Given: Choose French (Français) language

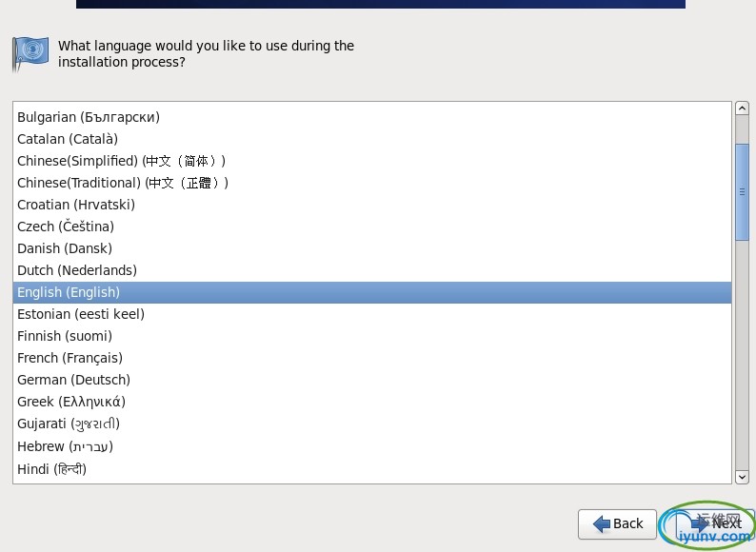Looking at the screenshot, I should tap(372, 358).
